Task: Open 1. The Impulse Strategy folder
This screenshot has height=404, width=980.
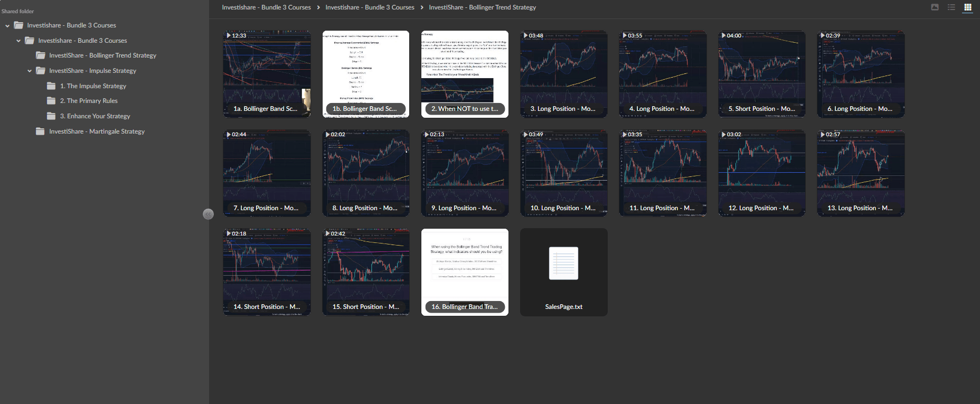Action: 93,86
